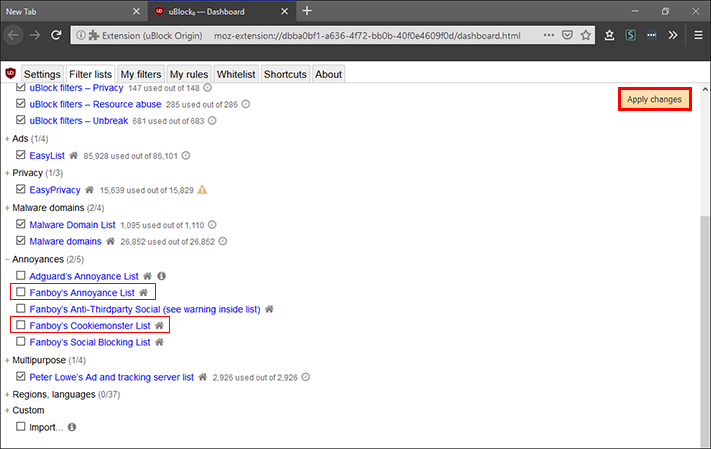
Task: Open the My rules tab
Action: pos(189,74)
